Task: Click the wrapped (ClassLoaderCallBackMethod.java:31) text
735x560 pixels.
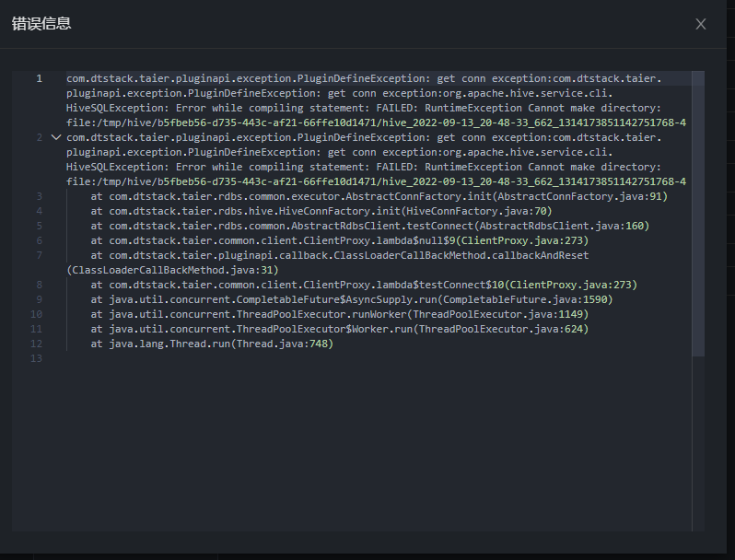Action: [x=172, y=270]
